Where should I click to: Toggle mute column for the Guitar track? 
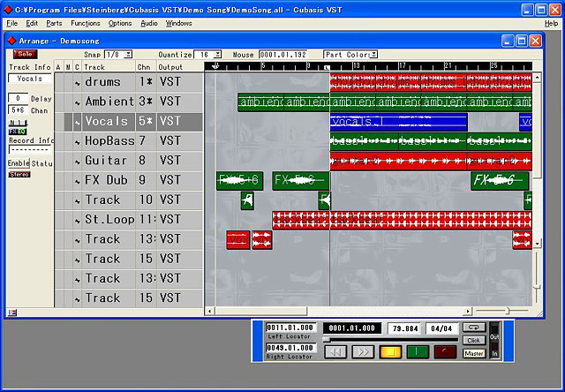pos(68,162)
